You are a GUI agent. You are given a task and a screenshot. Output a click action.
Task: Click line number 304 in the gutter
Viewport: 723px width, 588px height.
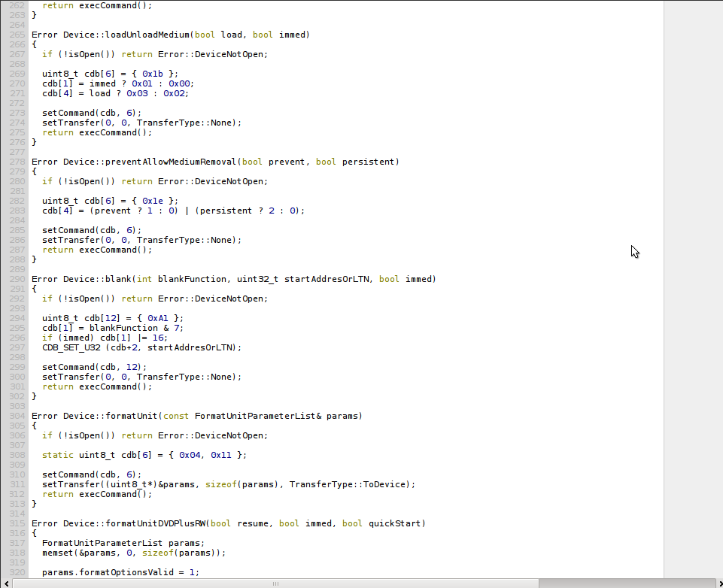pyautogui.click(x=17, y=416)
